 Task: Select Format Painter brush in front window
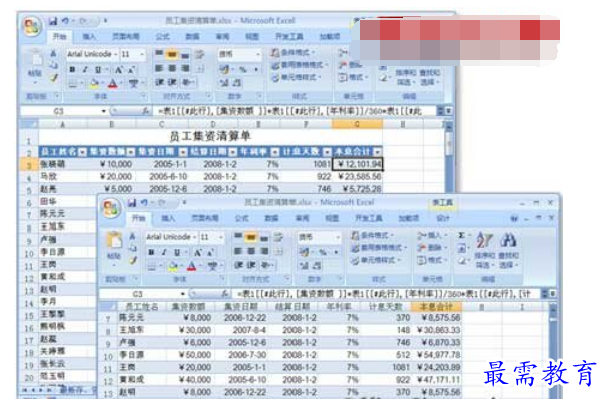(x=133, y=261)
